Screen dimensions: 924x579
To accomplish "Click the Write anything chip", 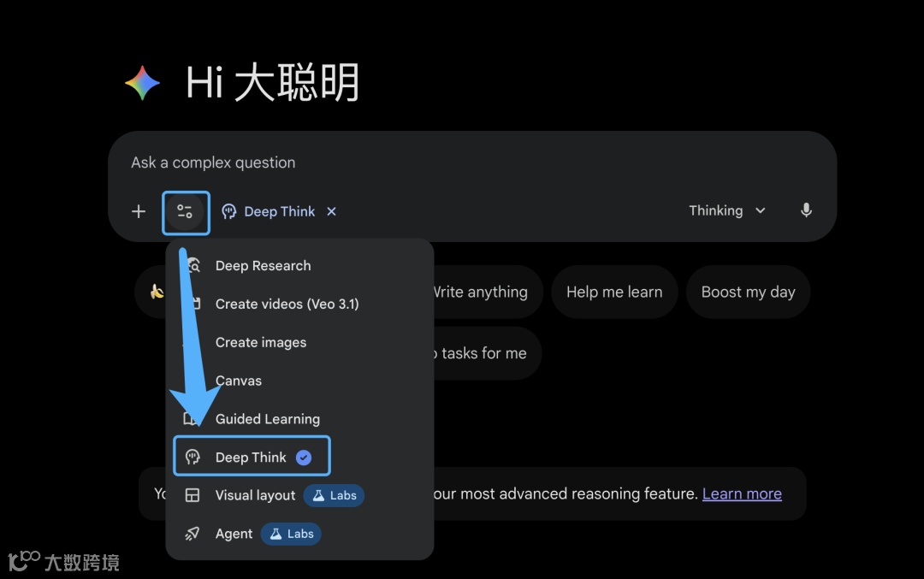I will click(x=488, y=292).
